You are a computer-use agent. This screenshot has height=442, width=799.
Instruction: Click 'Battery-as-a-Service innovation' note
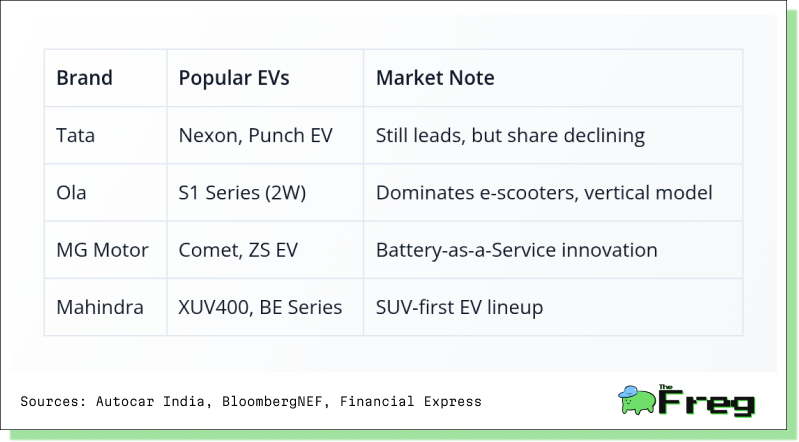[516, 250]
